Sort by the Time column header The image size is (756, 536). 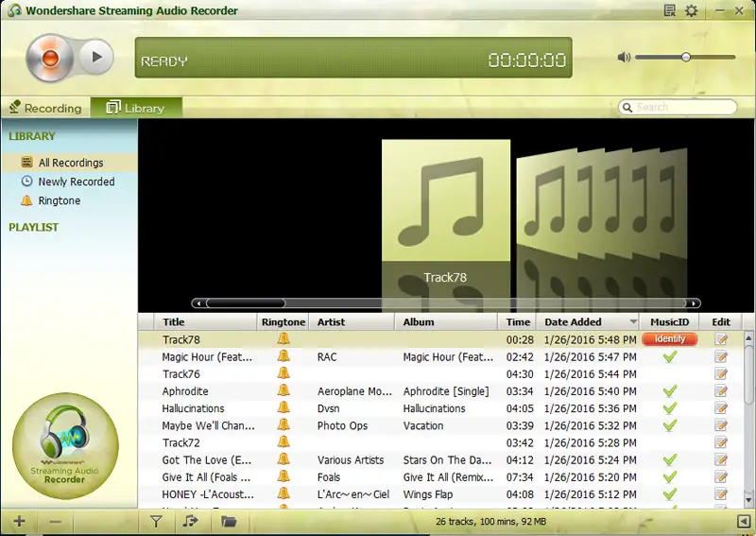518,322
